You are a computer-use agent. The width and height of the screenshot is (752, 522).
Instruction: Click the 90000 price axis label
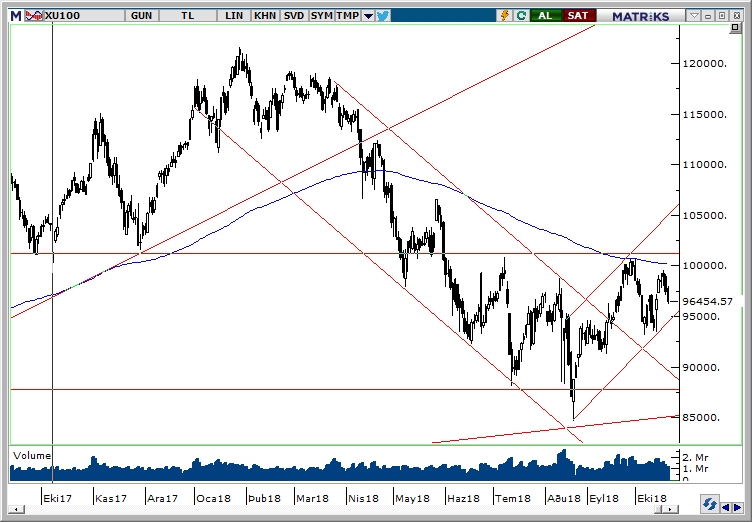click(x=701, y=368)
